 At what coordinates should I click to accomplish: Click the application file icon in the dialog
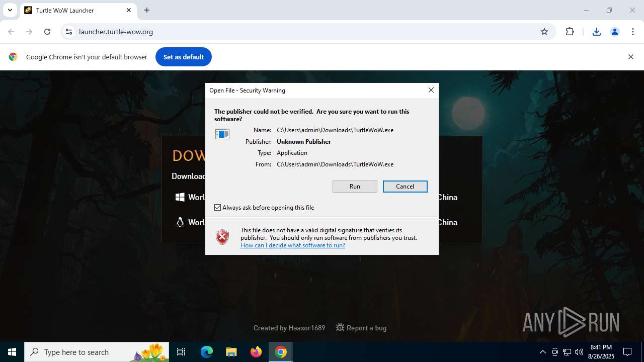coord(222,134)
